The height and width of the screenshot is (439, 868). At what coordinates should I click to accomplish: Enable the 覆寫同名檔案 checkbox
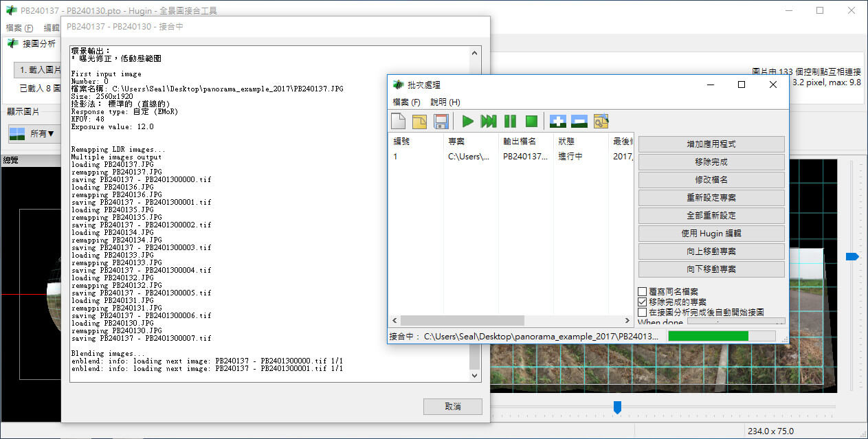[643, 291]
